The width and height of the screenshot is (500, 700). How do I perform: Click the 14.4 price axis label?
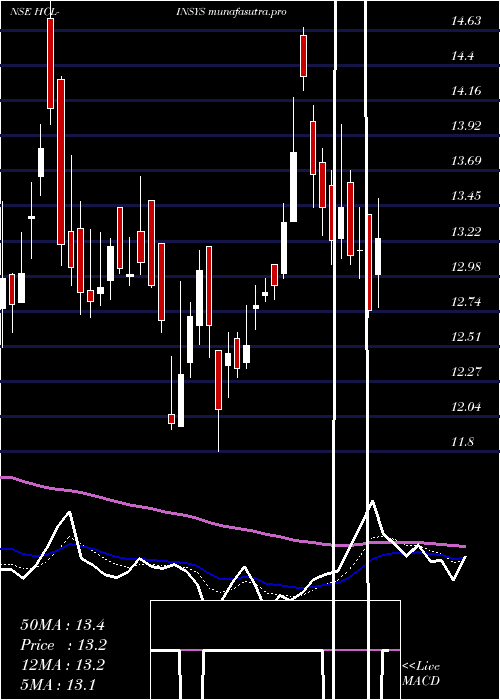462,56
